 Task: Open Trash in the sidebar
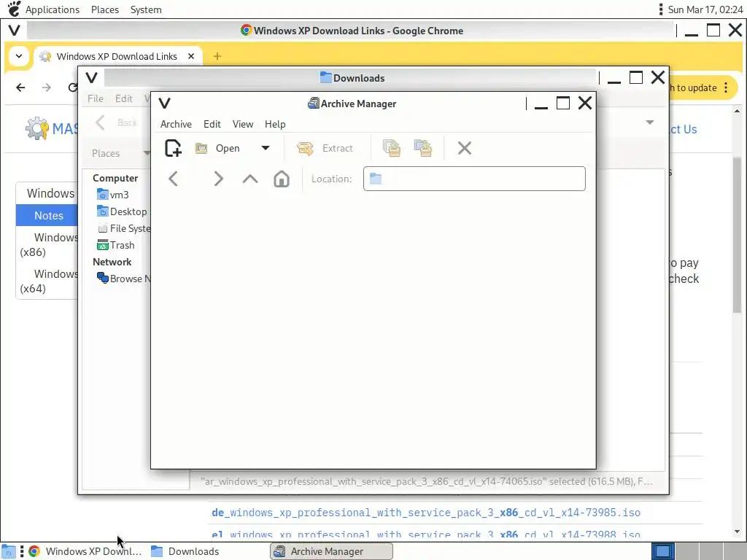(x=116, y=245)
